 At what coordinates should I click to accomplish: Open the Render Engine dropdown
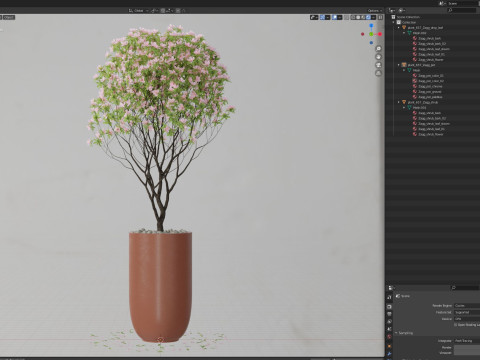tap(467, 306)
